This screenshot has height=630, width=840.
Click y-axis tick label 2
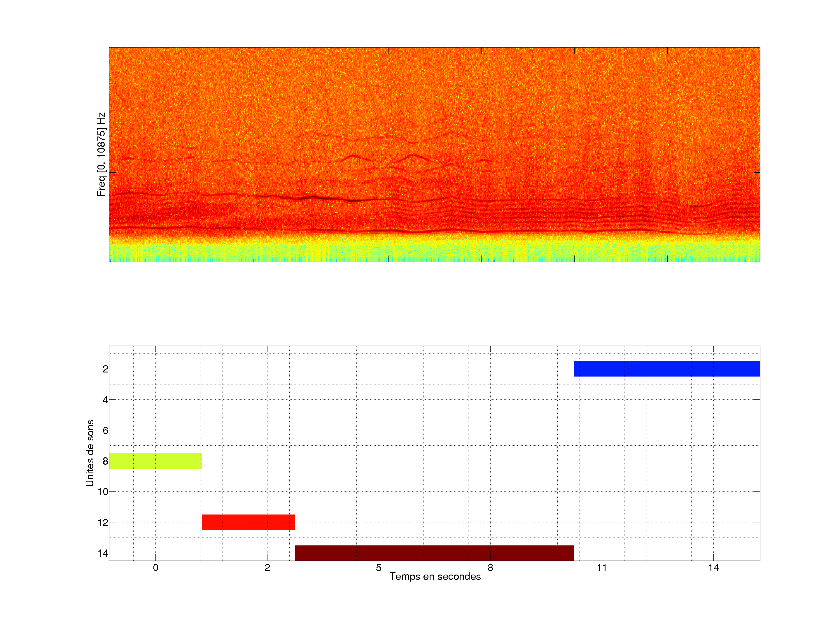(105, 369)
